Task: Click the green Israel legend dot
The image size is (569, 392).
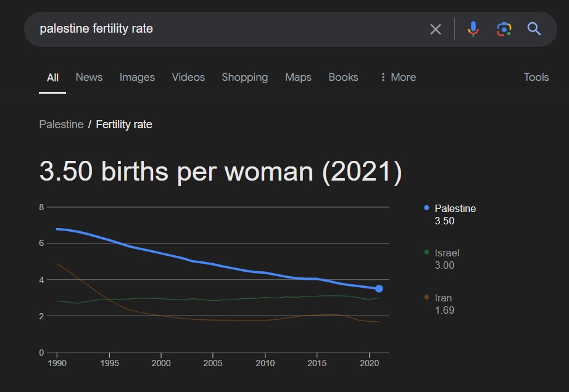Action: click(x=426, y=252)
